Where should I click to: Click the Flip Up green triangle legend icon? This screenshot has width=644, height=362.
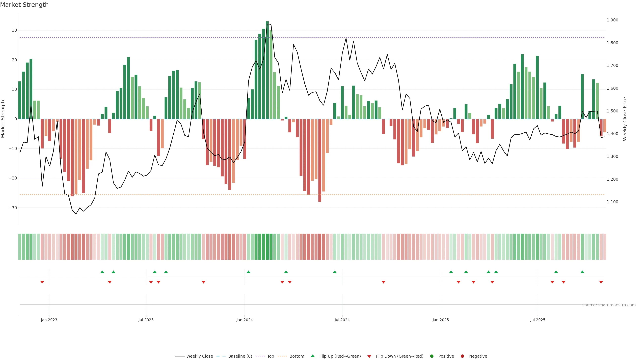pos(312,356)
